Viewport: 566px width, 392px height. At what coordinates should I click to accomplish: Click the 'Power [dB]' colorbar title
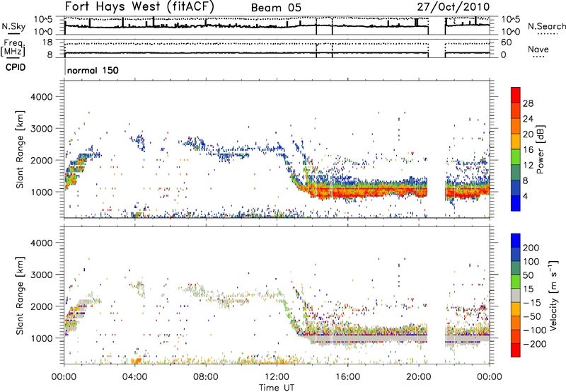coord(541,149)
